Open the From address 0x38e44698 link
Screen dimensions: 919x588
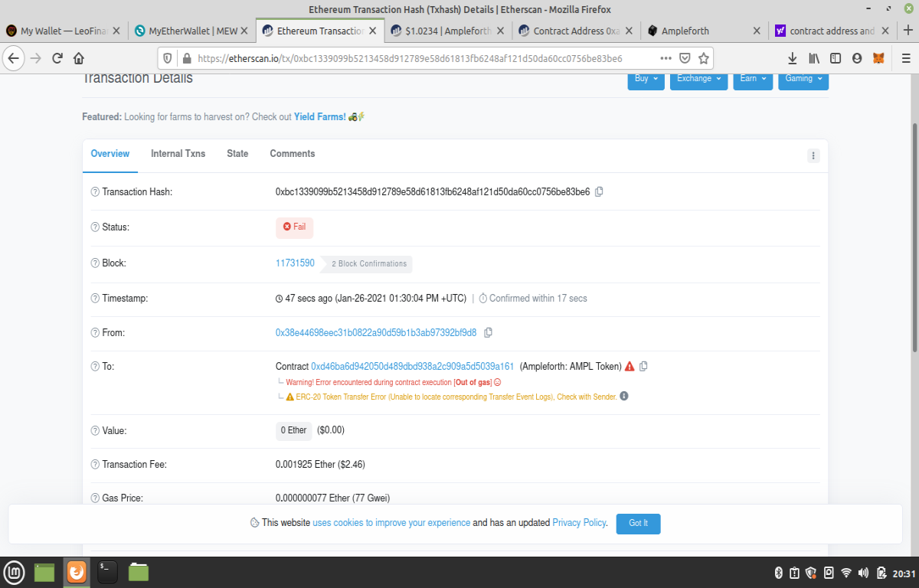click(x=376, y=333)
